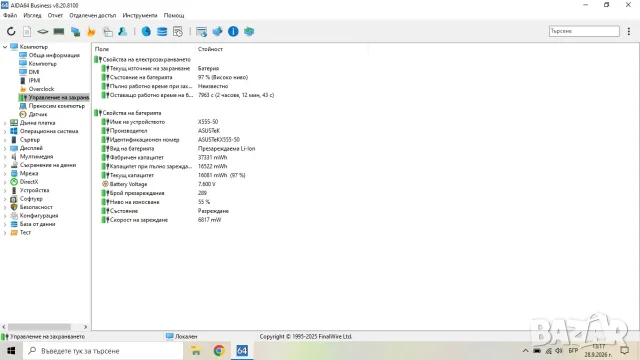
Task: Open File Explorer from the taskbar
Action: [x=196, y=351]
